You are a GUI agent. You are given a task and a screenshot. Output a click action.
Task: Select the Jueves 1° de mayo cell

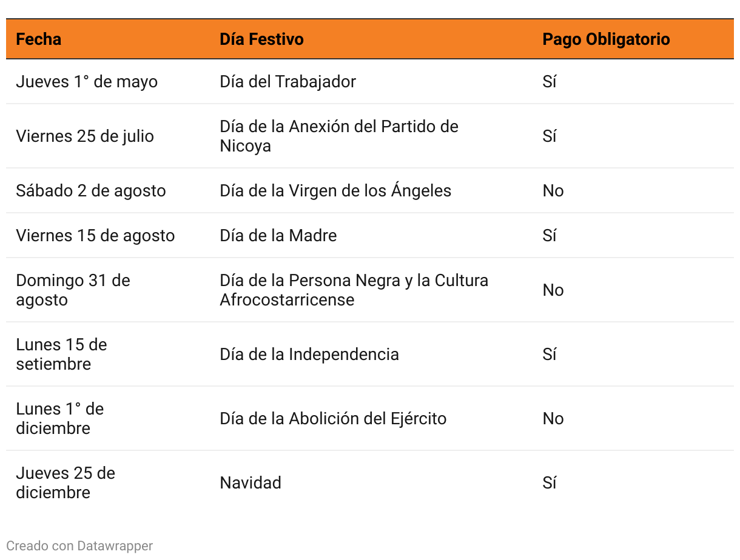(x=87, y=82)
